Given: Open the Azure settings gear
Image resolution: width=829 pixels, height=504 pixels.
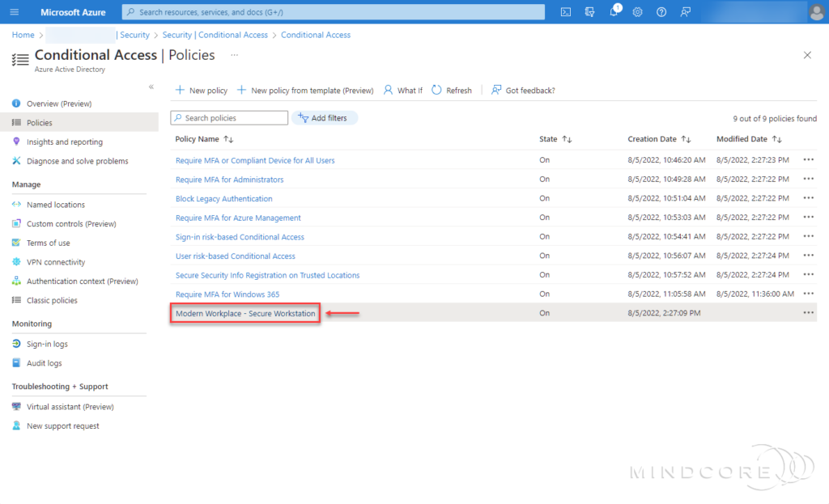Looking at the screenshot, I should pos(638,11).
